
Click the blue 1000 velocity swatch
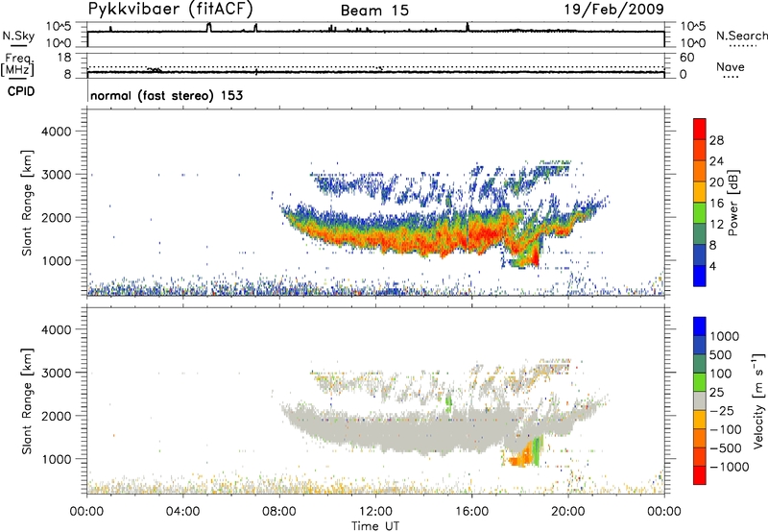(x=700, y=326)
